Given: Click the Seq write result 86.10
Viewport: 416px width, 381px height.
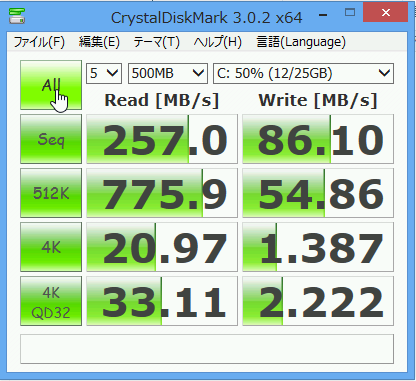Looking at the screenshot, I should click(x=318, y=139).
